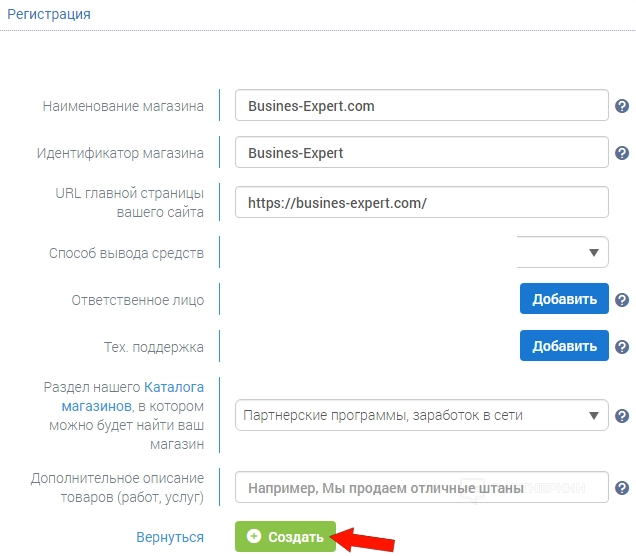Focus the Busines-Expert.com shop name field

(421, 105)
